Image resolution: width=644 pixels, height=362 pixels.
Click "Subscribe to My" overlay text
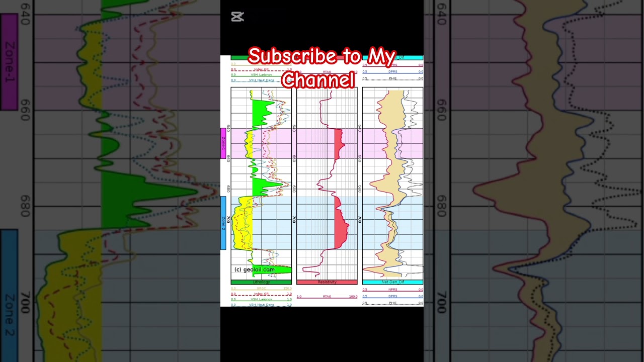(322, 57)
